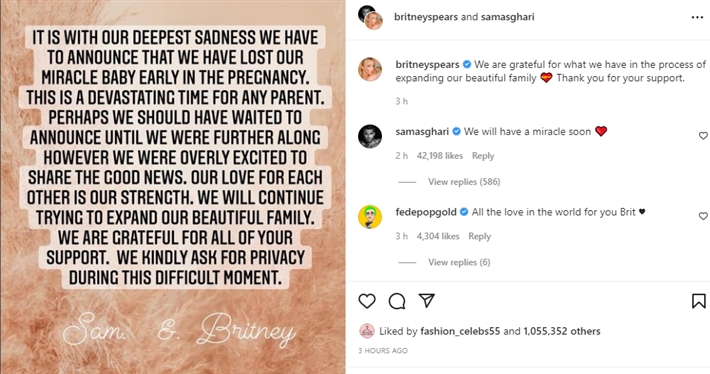This screenshot has height=374, width=710.
Task: Open samasghari link in post header
Action: pyautogui.click(x=508, y=17)
